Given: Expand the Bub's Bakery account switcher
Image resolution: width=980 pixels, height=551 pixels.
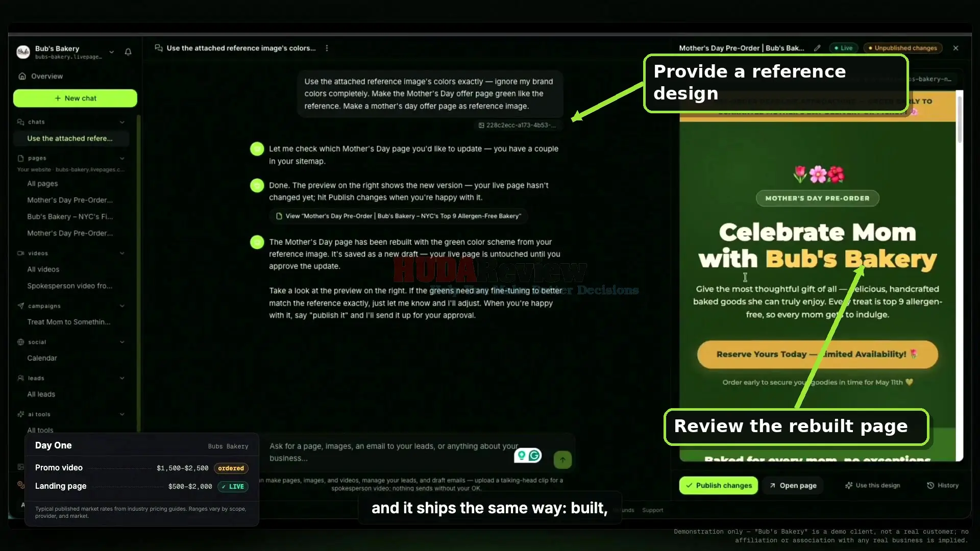Looking at the screenshot, I should point(111,52).
